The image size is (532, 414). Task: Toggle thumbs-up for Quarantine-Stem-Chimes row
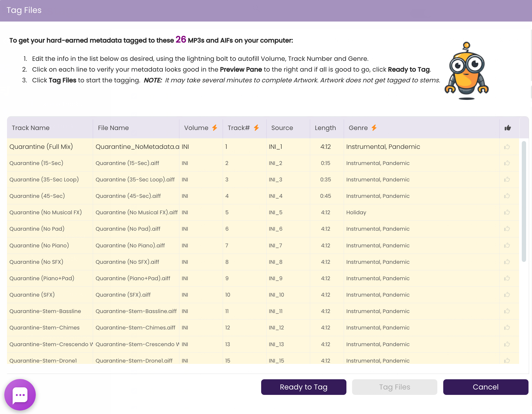(x=507, y=328)
